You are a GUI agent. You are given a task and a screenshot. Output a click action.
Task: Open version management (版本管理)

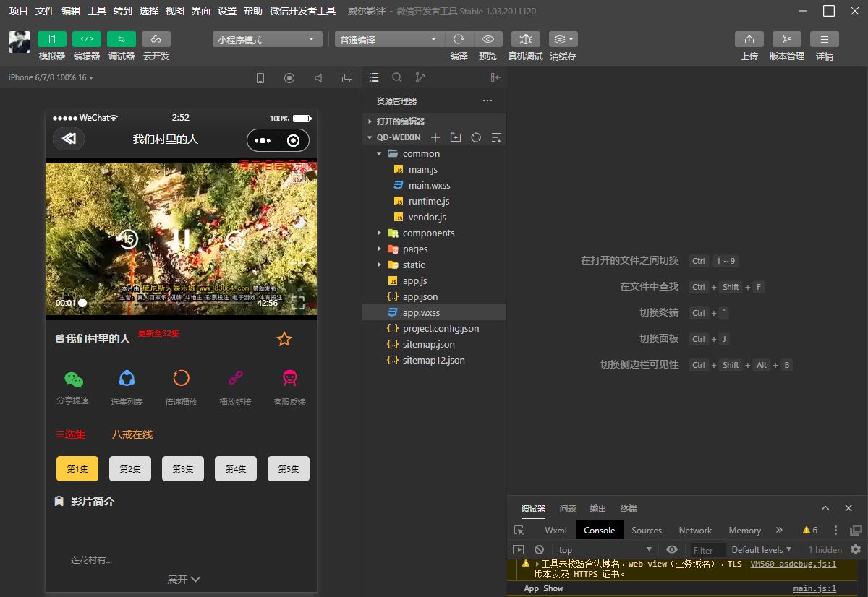pyautogui.click(x=787, y=39)
